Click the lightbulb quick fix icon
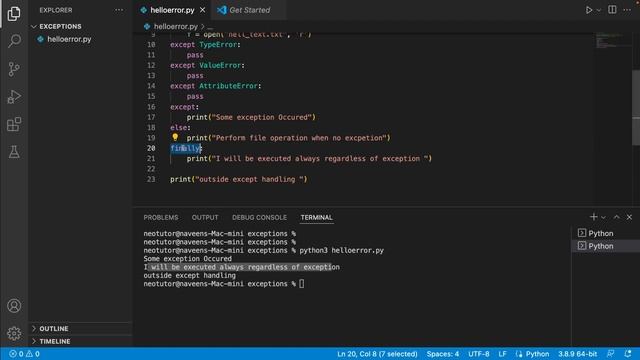The image size is (640, 360). pos(175,137)
